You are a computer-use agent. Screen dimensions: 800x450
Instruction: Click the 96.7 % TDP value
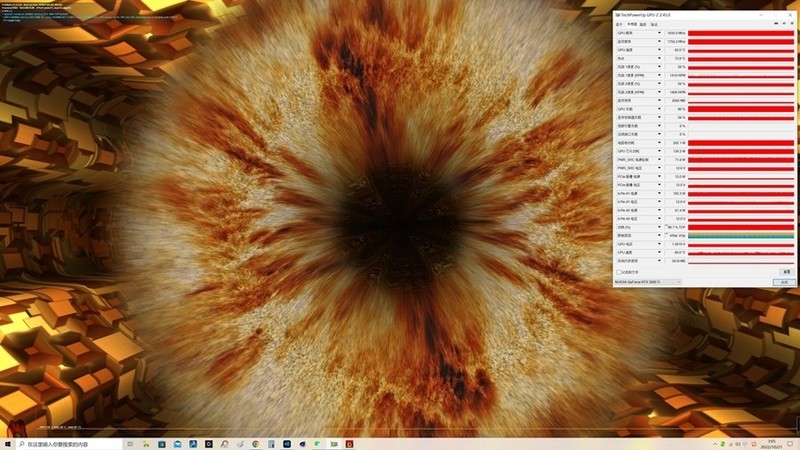point(677,227)
